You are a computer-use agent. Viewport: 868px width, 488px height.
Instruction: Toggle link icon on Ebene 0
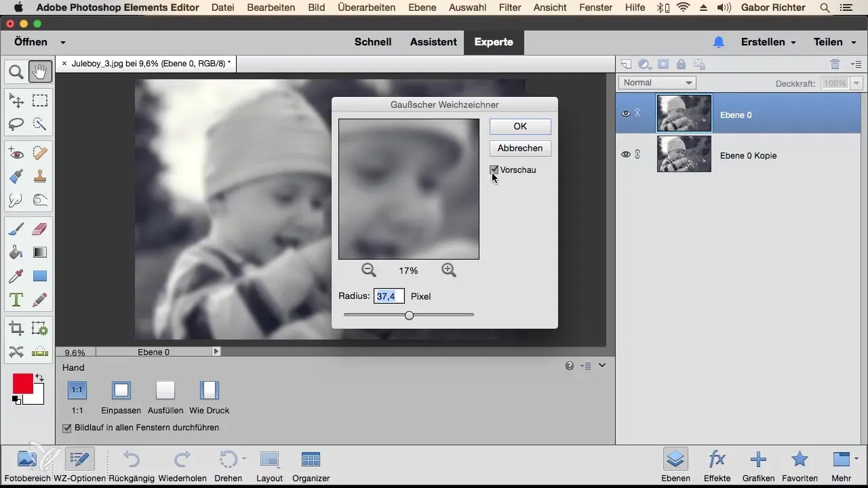click(637, 114)
